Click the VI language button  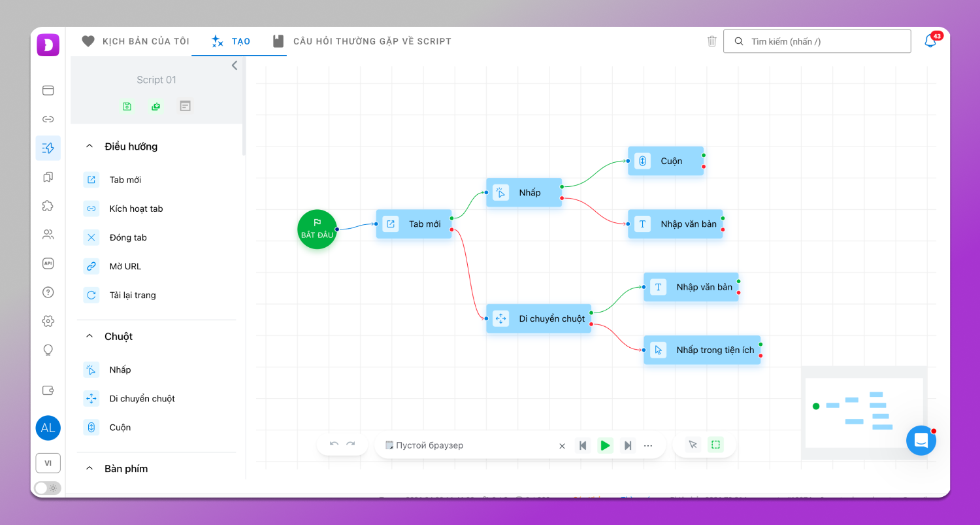point(48,463)
